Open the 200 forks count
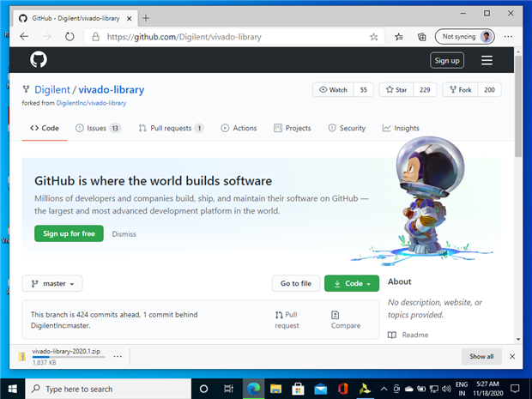The height and width of the screenshot is (399, 532). [489, 90]
